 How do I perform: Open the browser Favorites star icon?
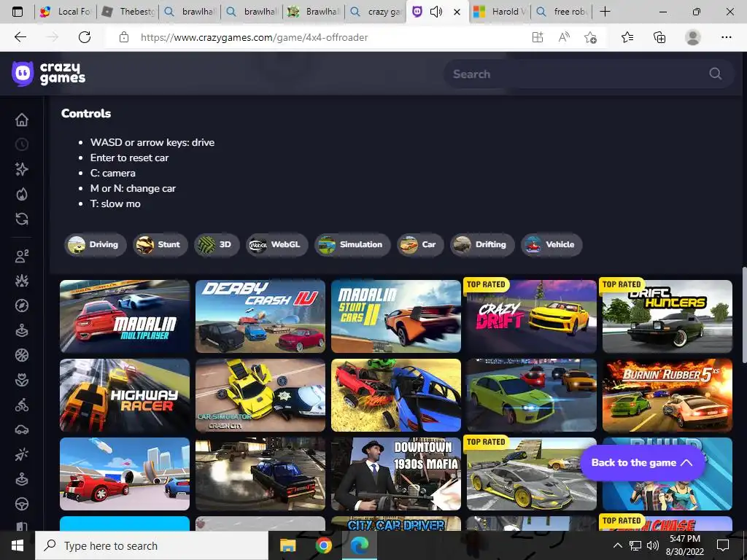[627, 37]
